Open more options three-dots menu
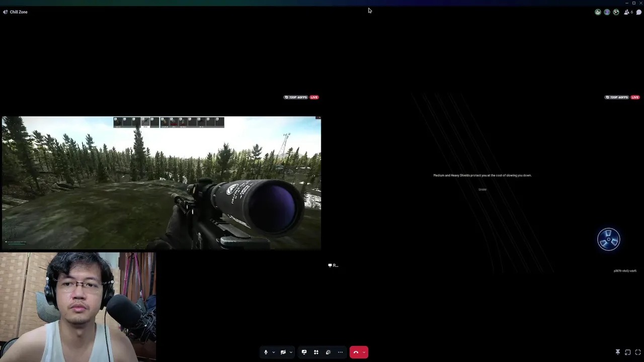This screenshot has height=362, width=644. click(340, 352)
